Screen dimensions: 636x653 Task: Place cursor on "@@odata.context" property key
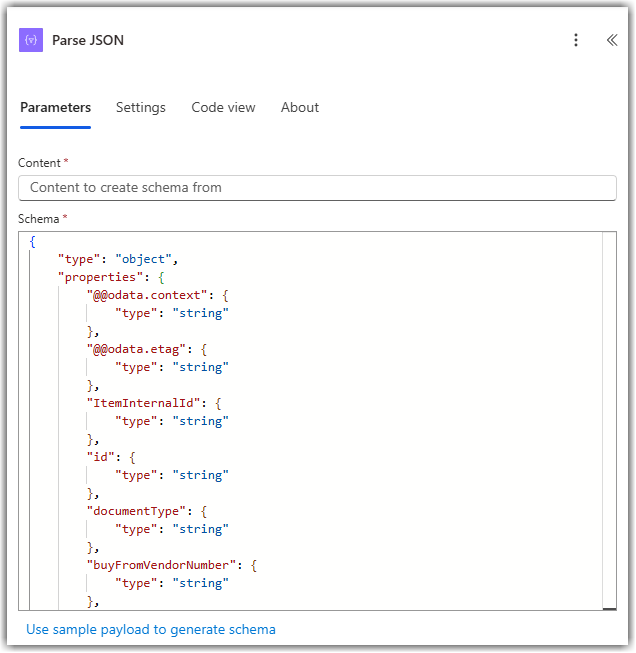(148, 295)
